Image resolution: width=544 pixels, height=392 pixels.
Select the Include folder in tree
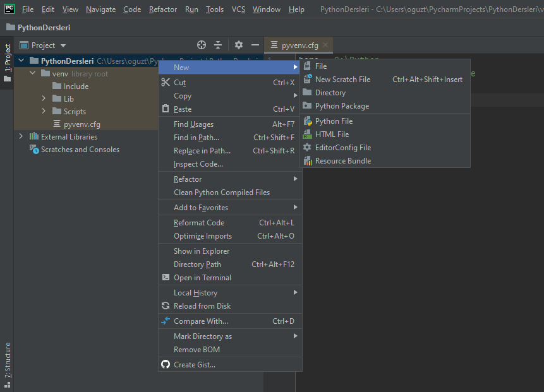pos(76,86)
